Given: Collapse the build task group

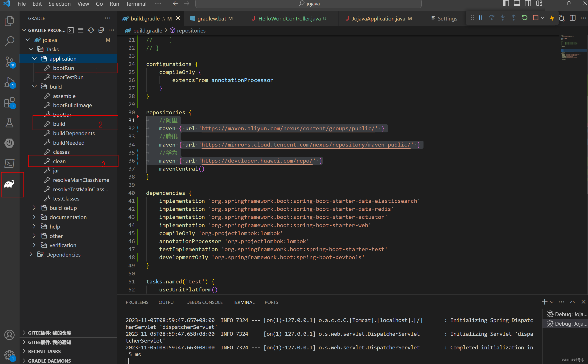Looking at the screenshot, I should [x=34, y=86].
